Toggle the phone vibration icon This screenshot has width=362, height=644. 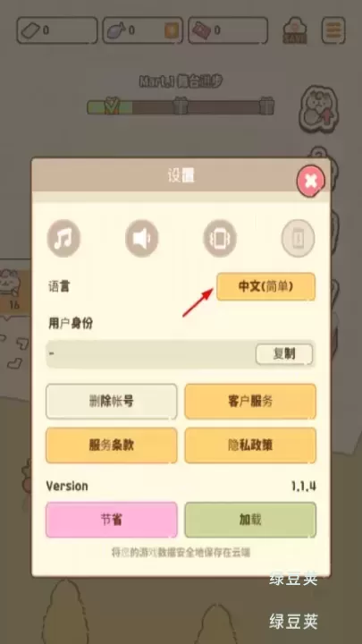tap(220, 238)
